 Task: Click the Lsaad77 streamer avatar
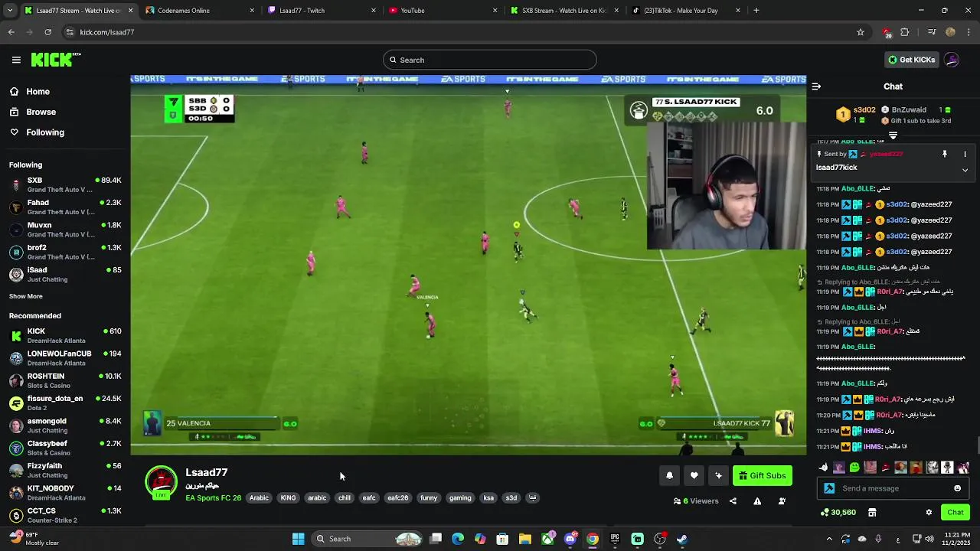coord(161,483)
